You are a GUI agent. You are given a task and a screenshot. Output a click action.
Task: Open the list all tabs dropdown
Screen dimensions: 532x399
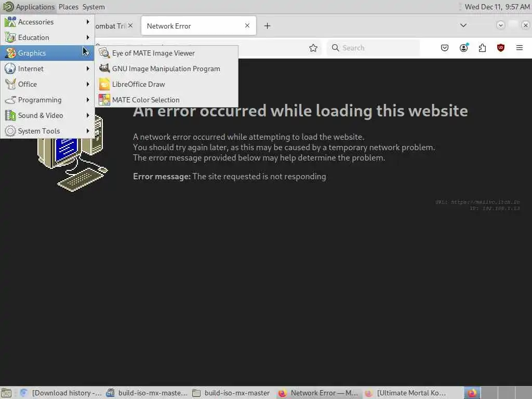pos(463,25)
